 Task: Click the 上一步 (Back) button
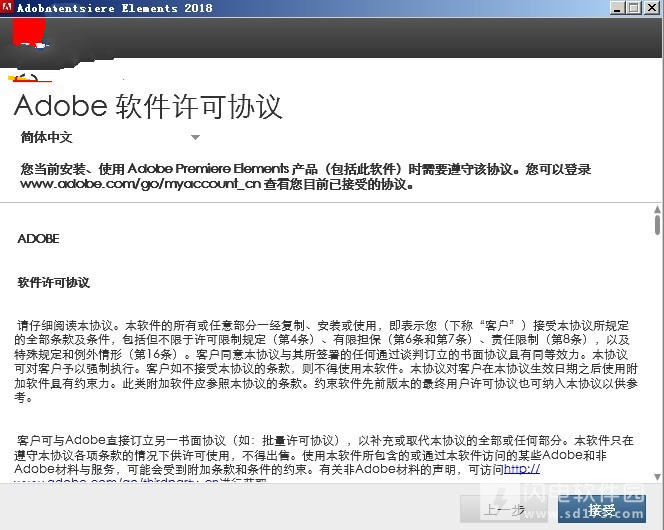pyautogui.click(x=504, y=510)
